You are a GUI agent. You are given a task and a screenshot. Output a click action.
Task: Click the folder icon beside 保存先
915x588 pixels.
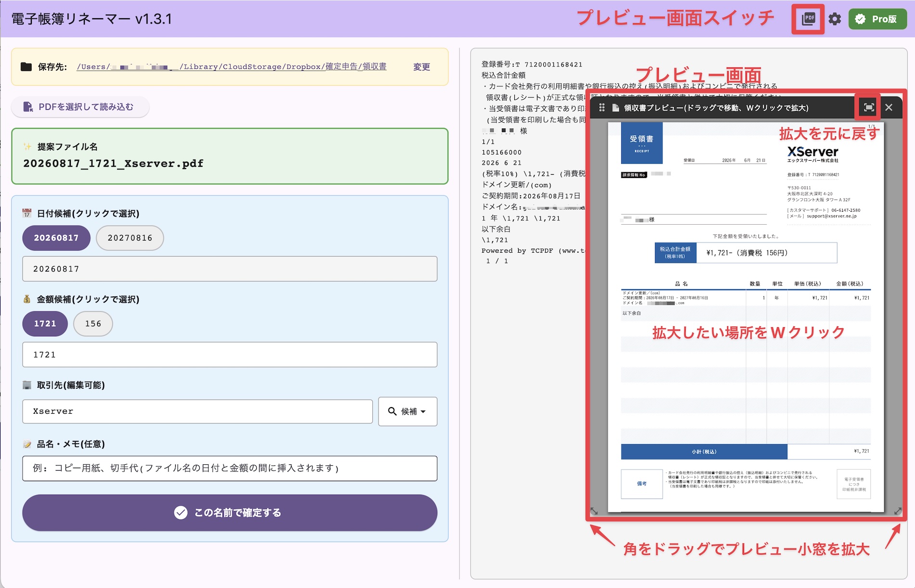coord(26,67)
